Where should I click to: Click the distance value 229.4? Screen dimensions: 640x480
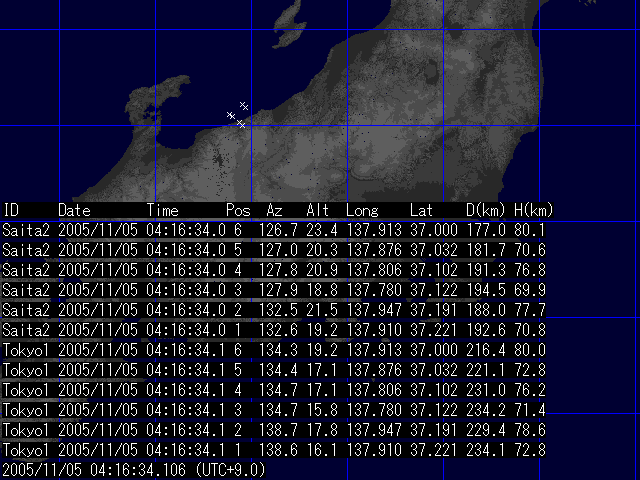point(486,430)
